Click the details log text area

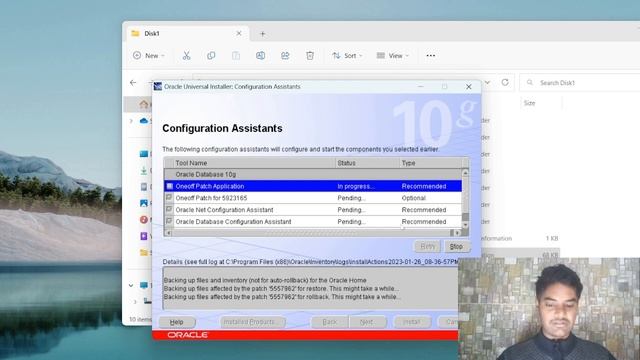tap(311, 289)
